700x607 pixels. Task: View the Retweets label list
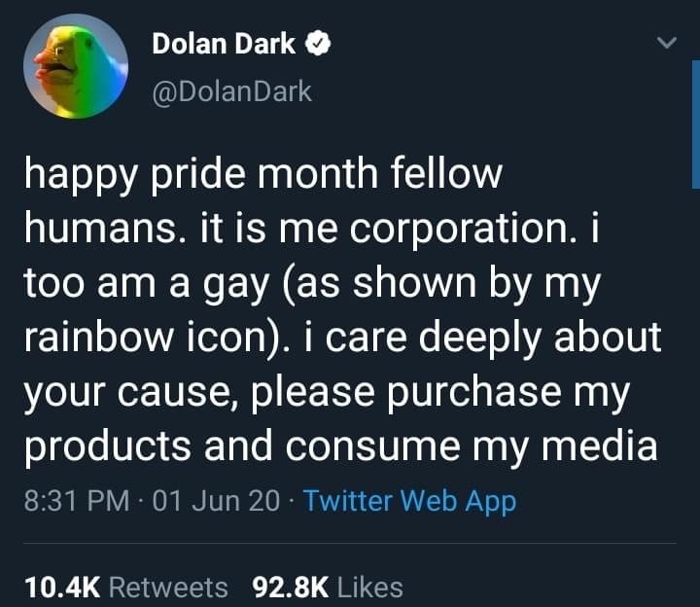coord(169,587)
